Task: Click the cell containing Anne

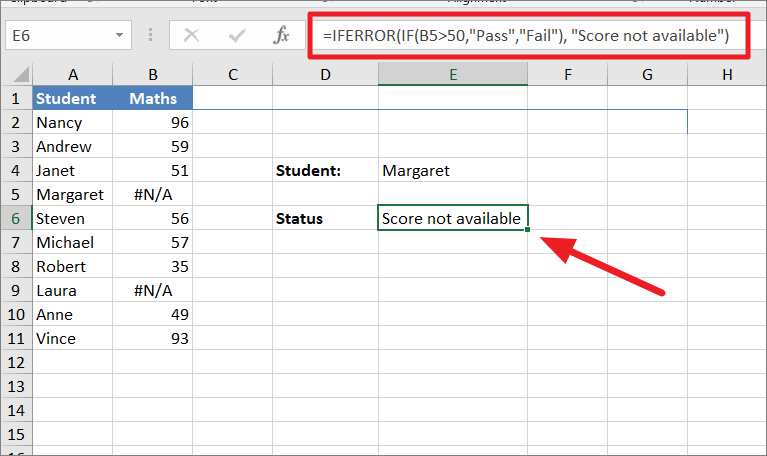Action: pos(72,314)
